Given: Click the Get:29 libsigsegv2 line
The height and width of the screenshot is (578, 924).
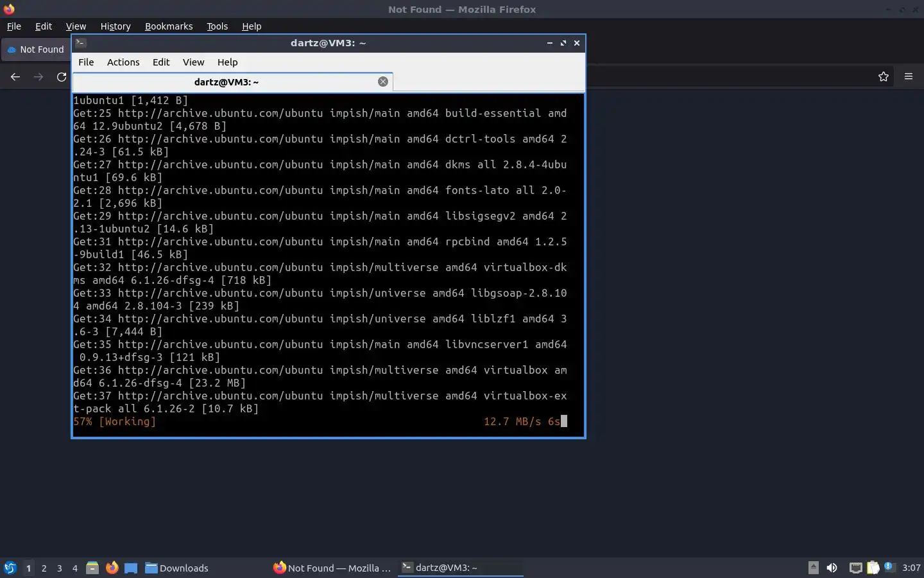Looking at the screenshot, I should [320, 222].
